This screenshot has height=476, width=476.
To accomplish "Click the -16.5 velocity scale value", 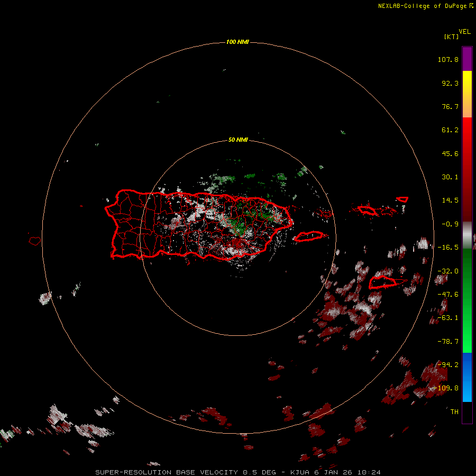I will coord(448,248).
